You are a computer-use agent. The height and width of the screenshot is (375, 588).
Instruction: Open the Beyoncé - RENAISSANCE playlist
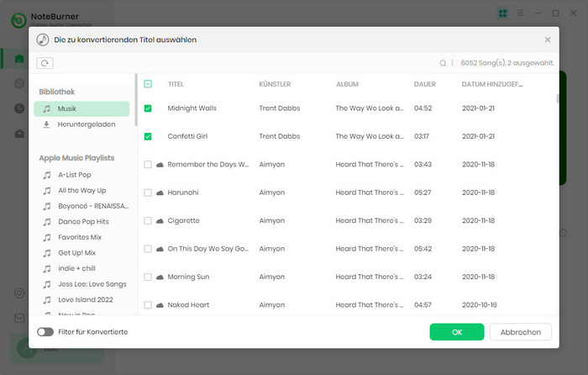click(93, 206)
